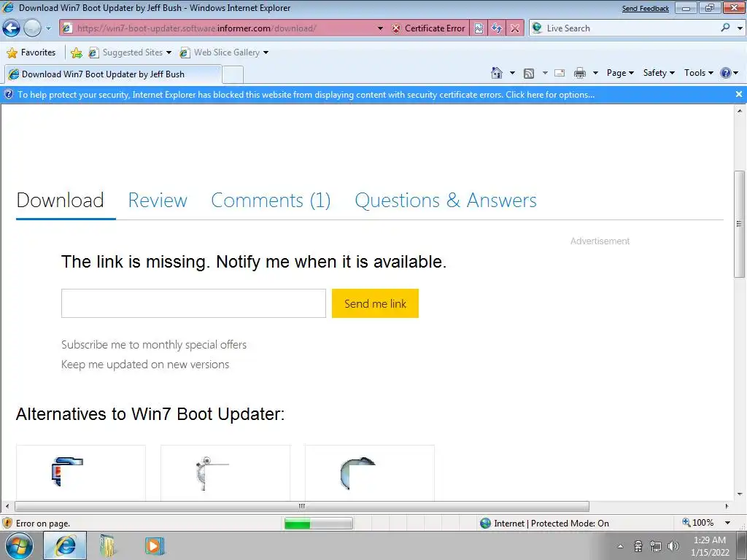Open the Certificate Error security report
Image resolution: width=747 pixels, height=560 pixels.
pos(428,28)
